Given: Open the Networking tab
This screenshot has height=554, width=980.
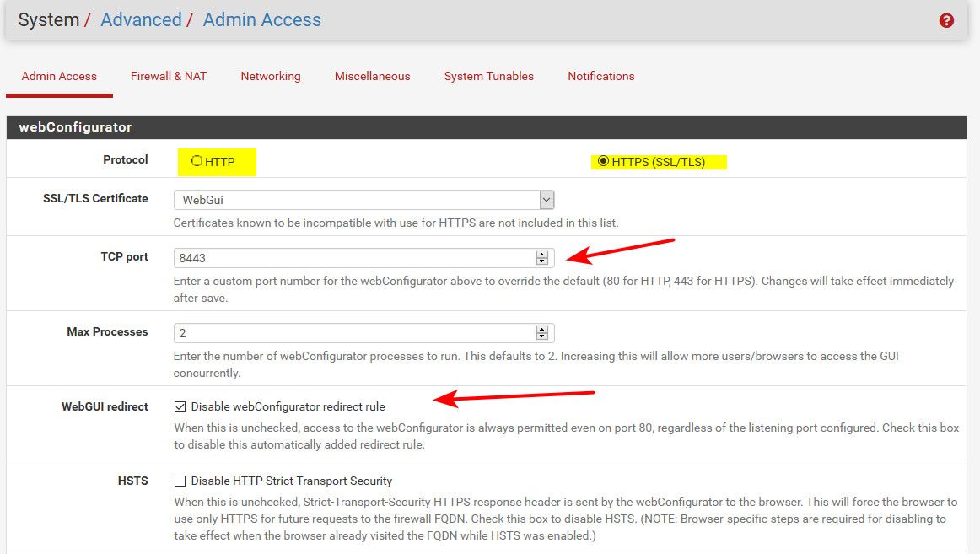Looking at the screenshot, I should click(271, 76).
